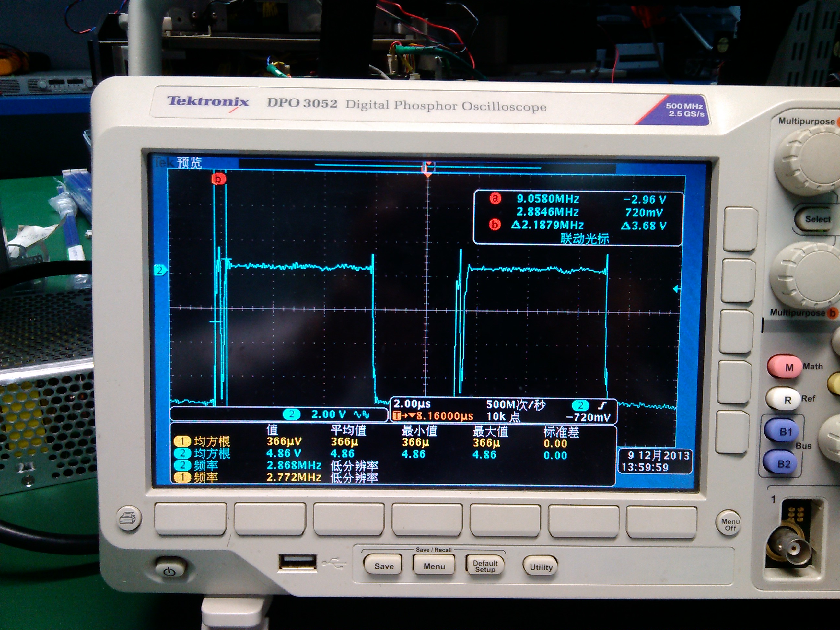This screenshot has height=630, width=840.
Task: Click the channel 2 ground marker
Action: (x=160, y=270)
